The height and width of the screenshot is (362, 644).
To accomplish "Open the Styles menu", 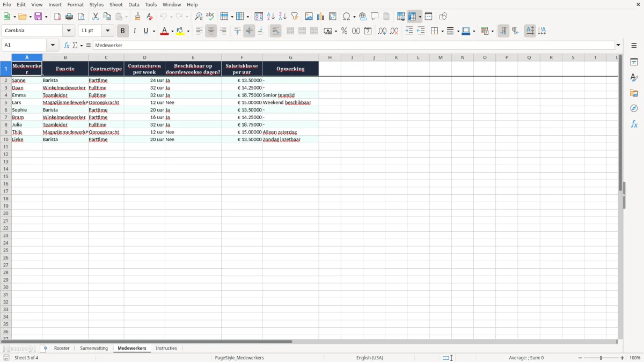I will click(97, 4).
